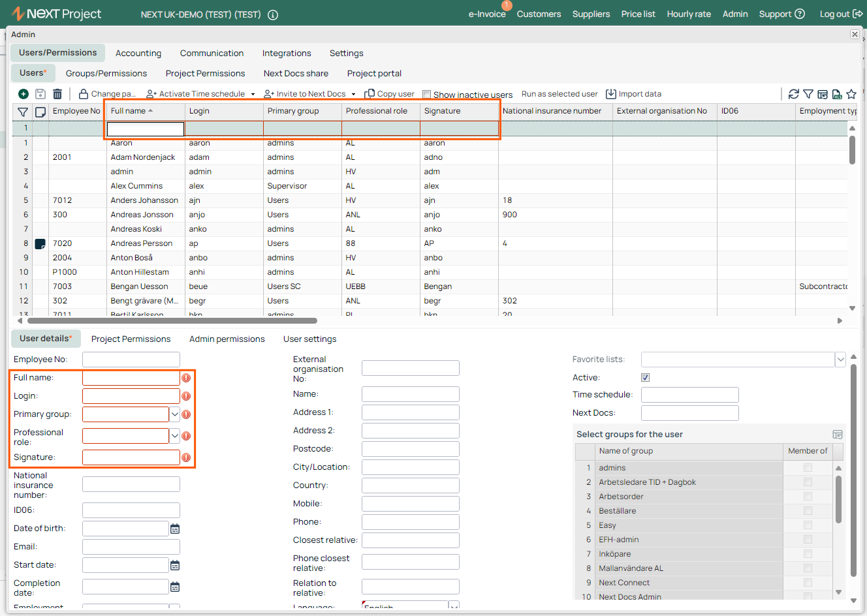The image size is (867, 616).
Task: Click the Login required warning icon
Action: click(186, 396)
